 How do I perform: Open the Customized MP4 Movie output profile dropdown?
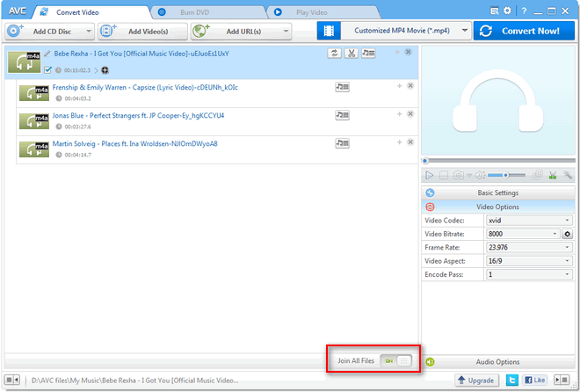[x=406, y=31]
